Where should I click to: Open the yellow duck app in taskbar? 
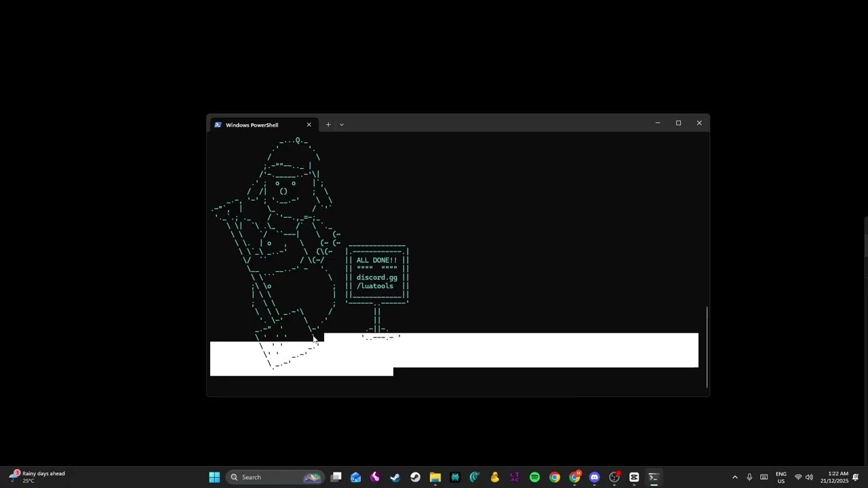coord(495,477)
